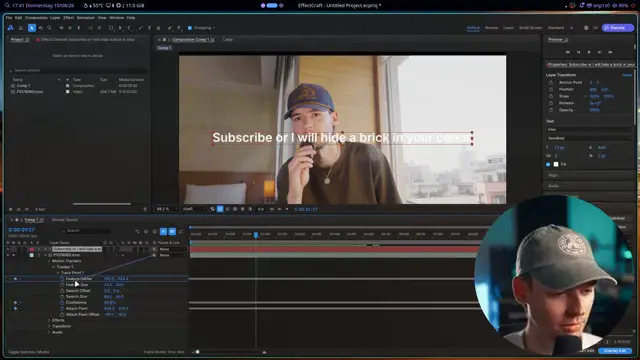Image resolution: width=640 pixels, height=360 pixels.
Task: Collapse the Tracker 1 group
Action: (53, 267)
